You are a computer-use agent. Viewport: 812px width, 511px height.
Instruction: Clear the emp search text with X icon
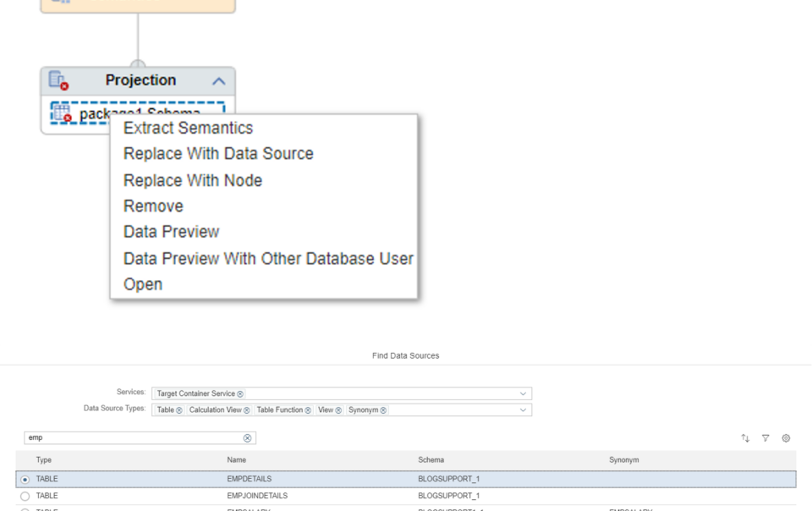pyautogui.click(x=247, y=438)
